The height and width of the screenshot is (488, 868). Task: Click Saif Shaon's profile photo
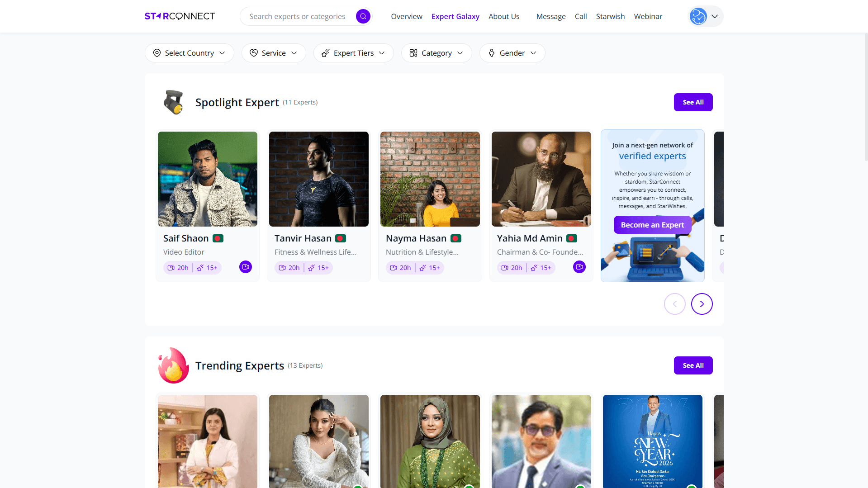click(208, 179)
